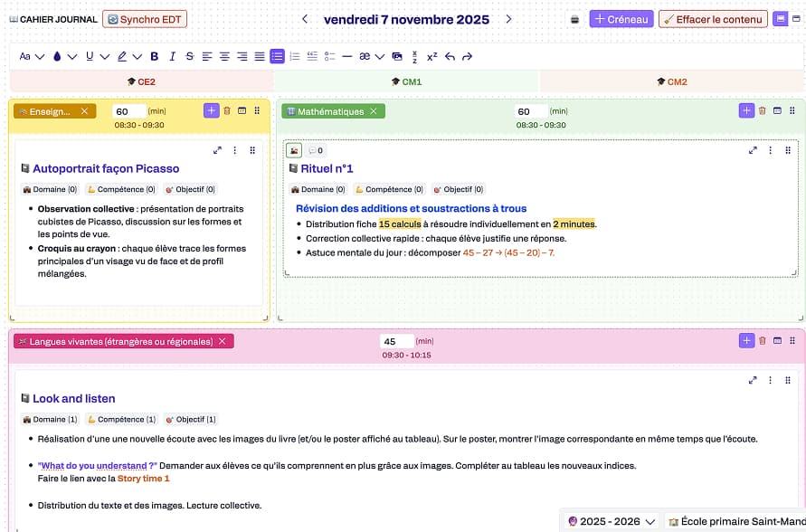Viewport: 806px width, 532px height.
Task: Apply italic formatting from the toolbar
Action: click(x=172, y=56)
